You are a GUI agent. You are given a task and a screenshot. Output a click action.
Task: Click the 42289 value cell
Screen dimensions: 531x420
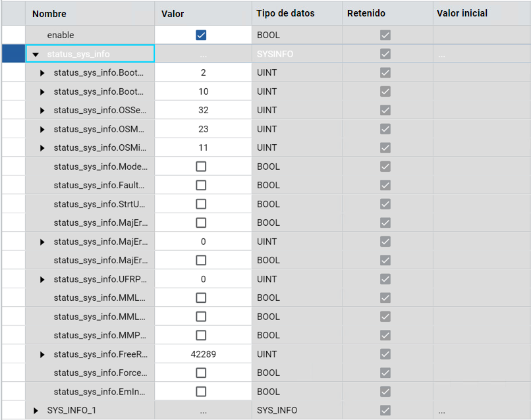(203, 354)
